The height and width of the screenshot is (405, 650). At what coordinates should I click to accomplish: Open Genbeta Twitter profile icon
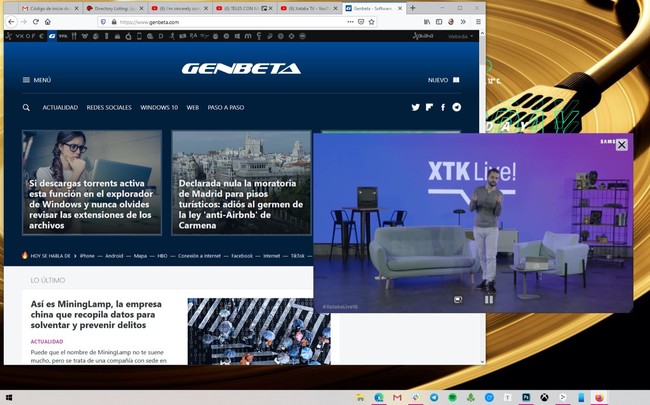415,107
